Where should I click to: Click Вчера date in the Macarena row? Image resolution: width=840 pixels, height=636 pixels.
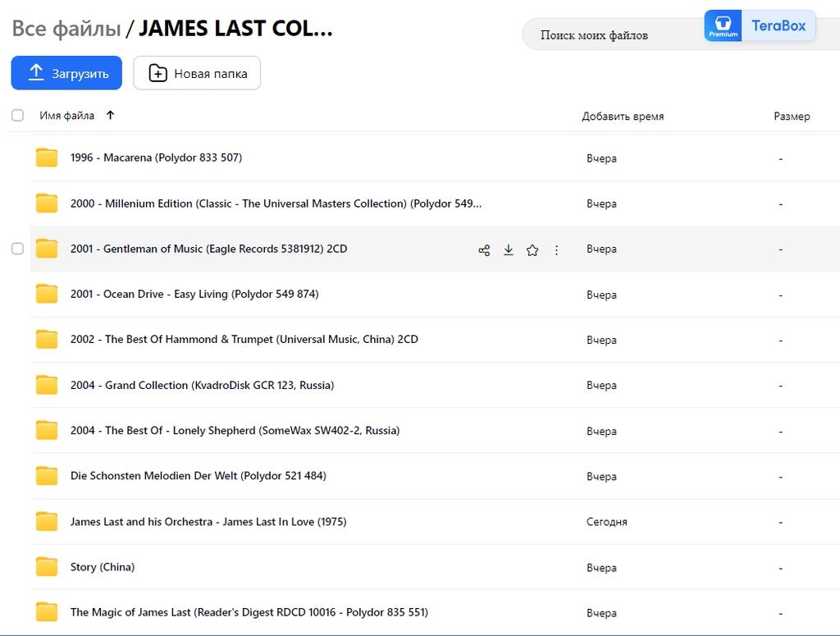pos(601,158)
